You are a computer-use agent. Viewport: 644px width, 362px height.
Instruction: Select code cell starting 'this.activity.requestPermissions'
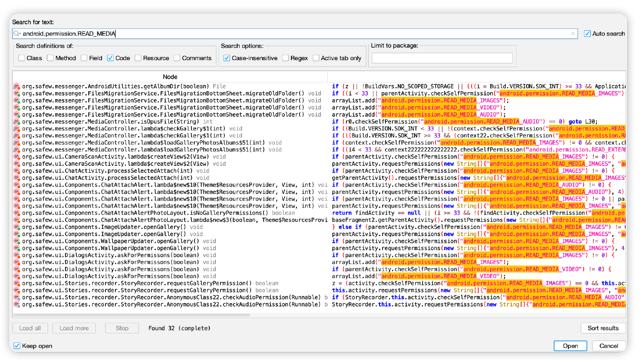[x=478, y=290]
